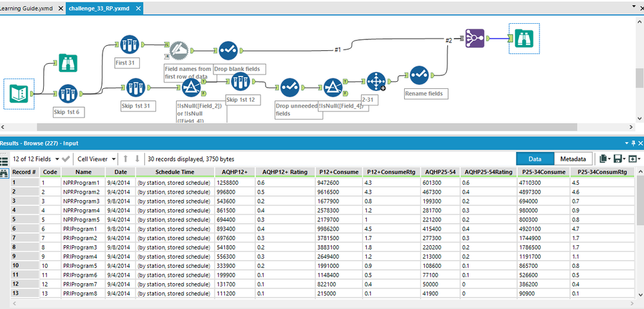Click the annotation Field names from first row

tap(188, 73)
